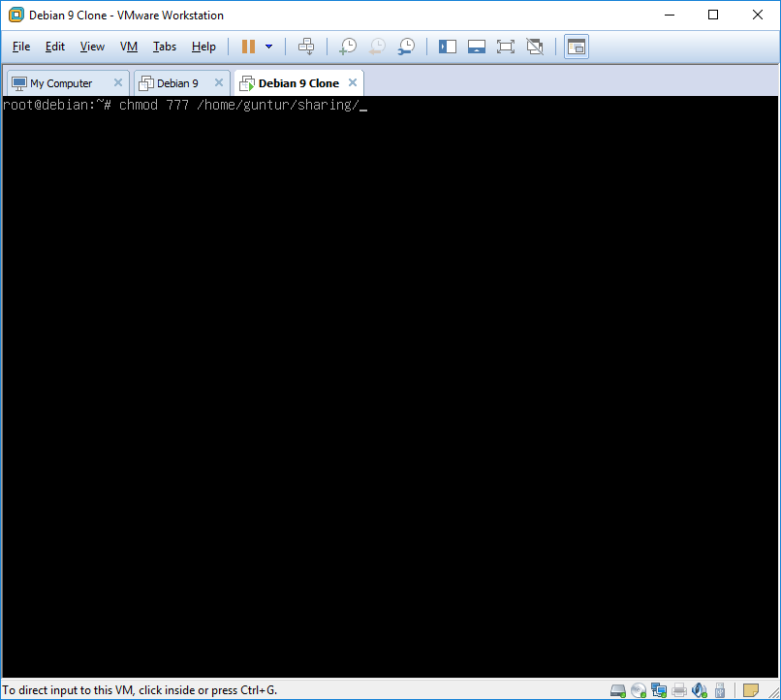The image size is (781, 700).
Task: Open the Tabs menu
Action: (x=165, y=47)
